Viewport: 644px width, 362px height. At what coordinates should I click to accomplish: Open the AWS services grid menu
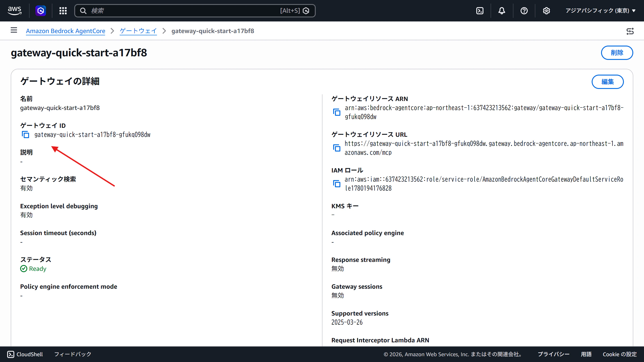[x=63, y=11]
